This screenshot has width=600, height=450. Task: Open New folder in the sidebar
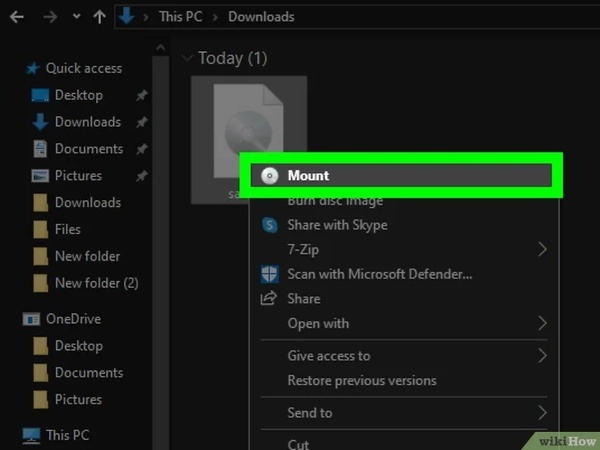click(88, 256)
